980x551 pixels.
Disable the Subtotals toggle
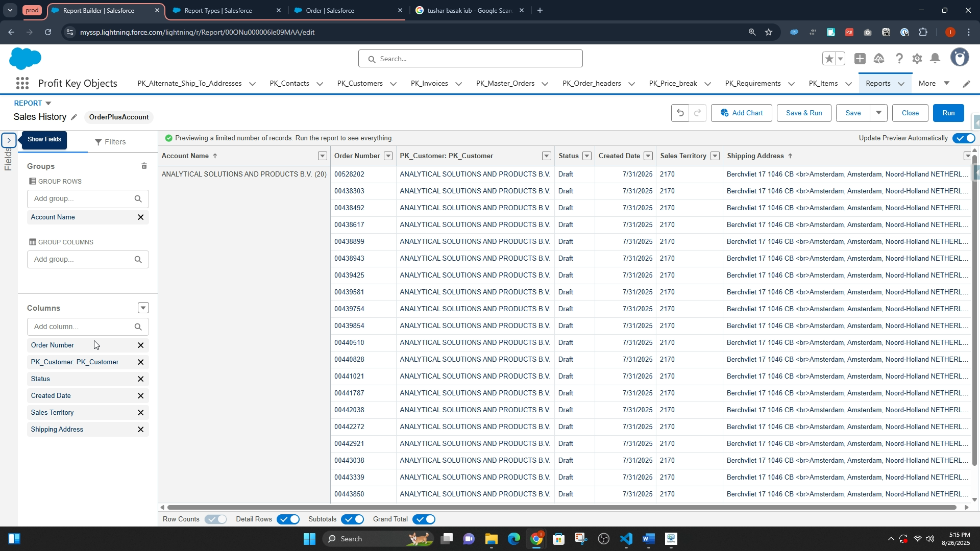(x=353, y=519)
